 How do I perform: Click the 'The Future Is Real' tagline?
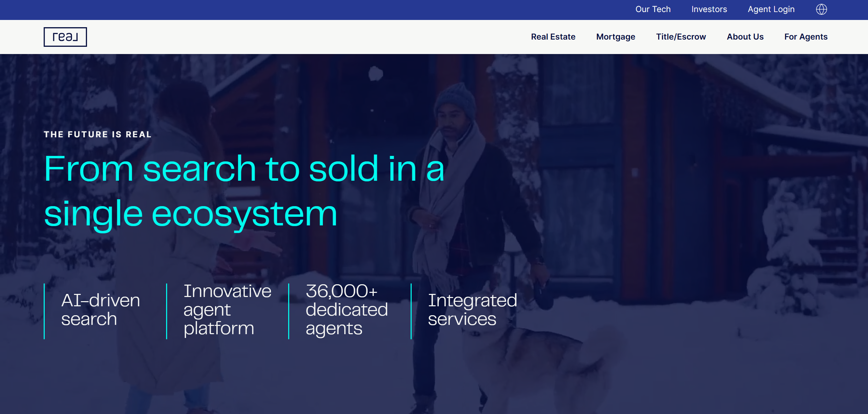coord(98,135)
